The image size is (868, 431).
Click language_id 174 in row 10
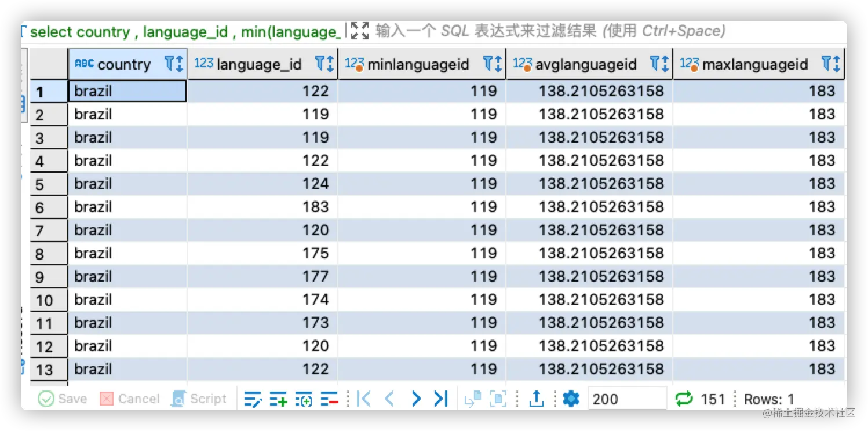[262, 299]
